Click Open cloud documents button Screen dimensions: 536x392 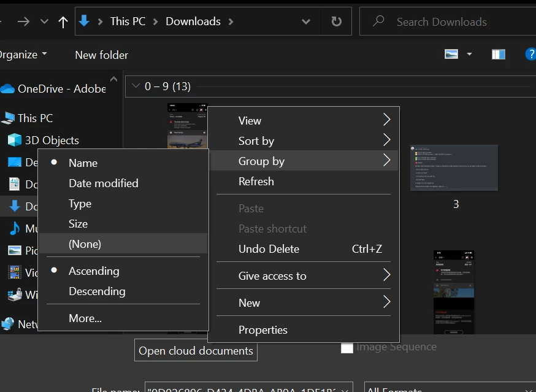pos(196,350)
